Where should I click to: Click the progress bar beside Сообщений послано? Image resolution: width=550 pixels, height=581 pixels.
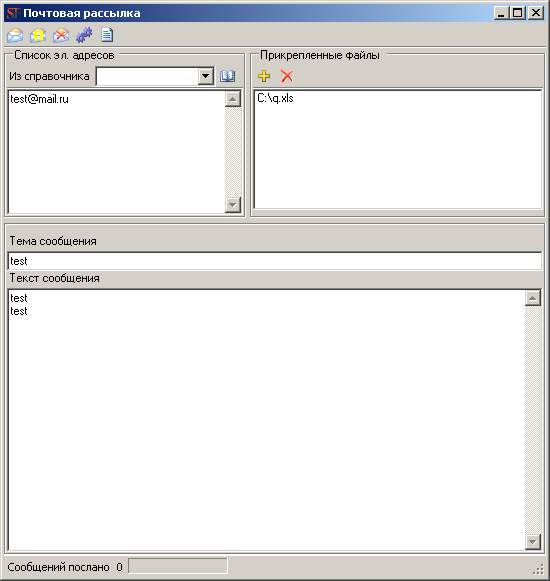(x=178, y=566)
